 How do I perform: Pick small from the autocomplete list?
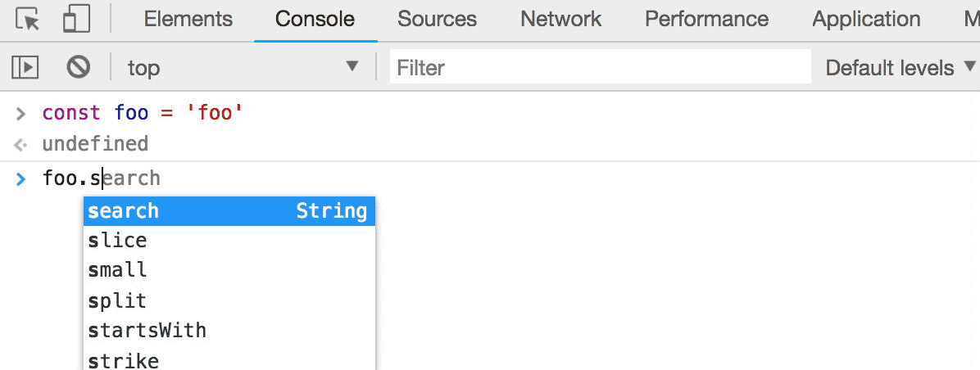pos(118,270)
